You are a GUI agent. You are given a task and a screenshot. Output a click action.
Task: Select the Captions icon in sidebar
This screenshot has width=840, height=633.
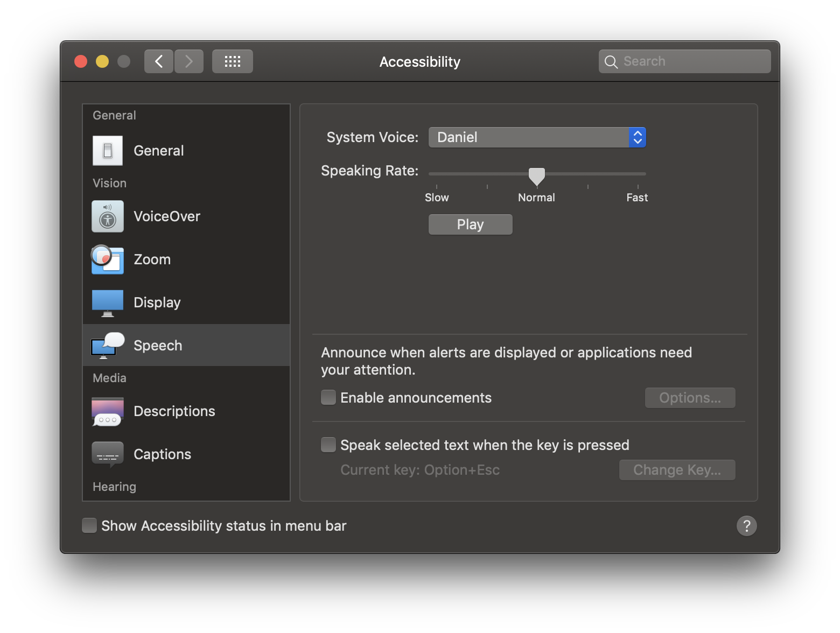pos(108,454)
